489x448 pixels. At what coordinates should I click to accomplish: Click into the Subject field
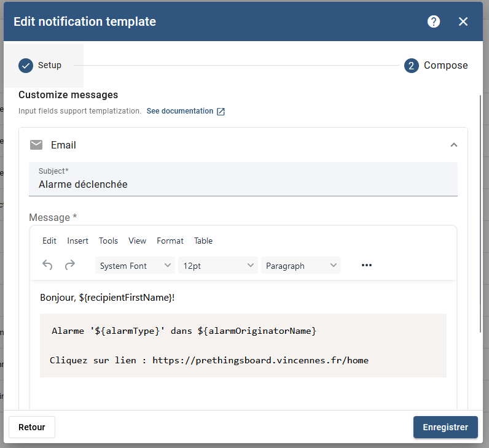click(x=243, y=179)
